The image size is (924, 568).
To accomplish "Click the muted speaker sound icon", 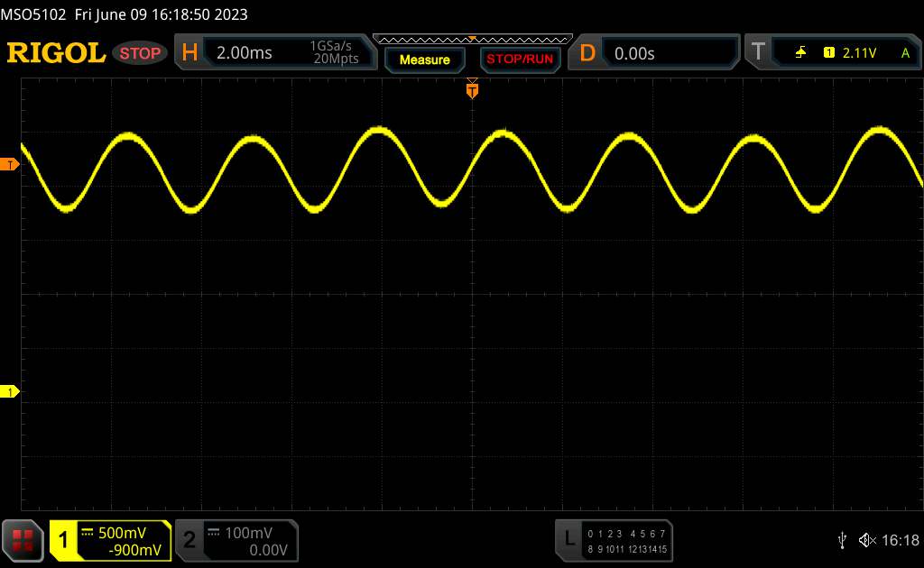I will [867, 540].
